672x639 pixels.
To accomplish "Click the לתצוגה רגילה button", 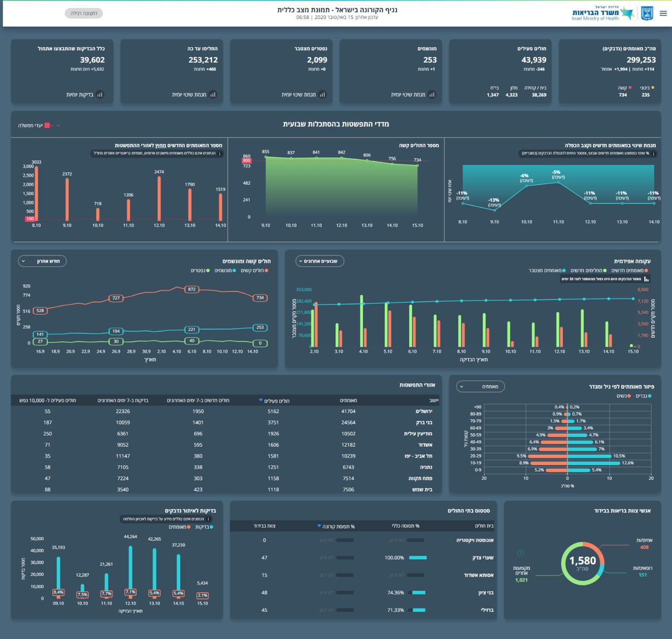I will point(84,13).
